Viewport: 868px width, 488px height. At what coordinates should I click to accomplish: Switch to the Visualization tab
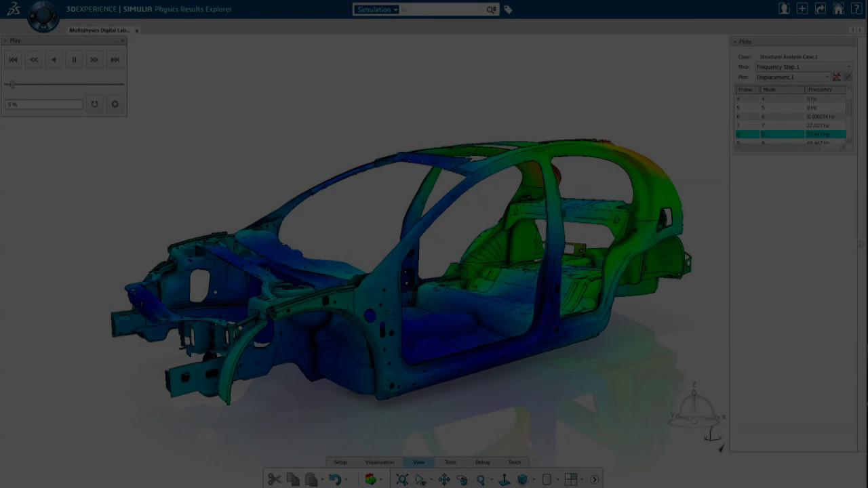click(x=380, y=462)
